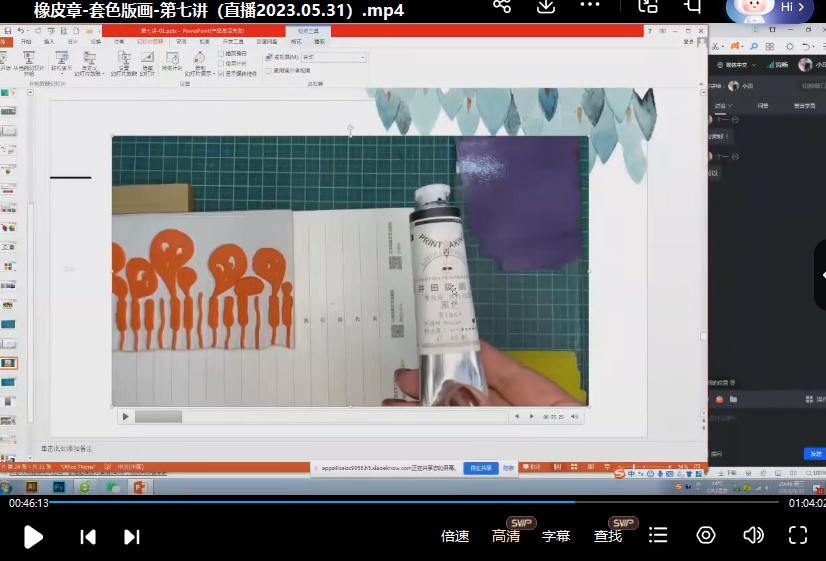This screenshot has height=561, width=826.
Task: Click the download icon in top bar
Action: click(546, 6)
